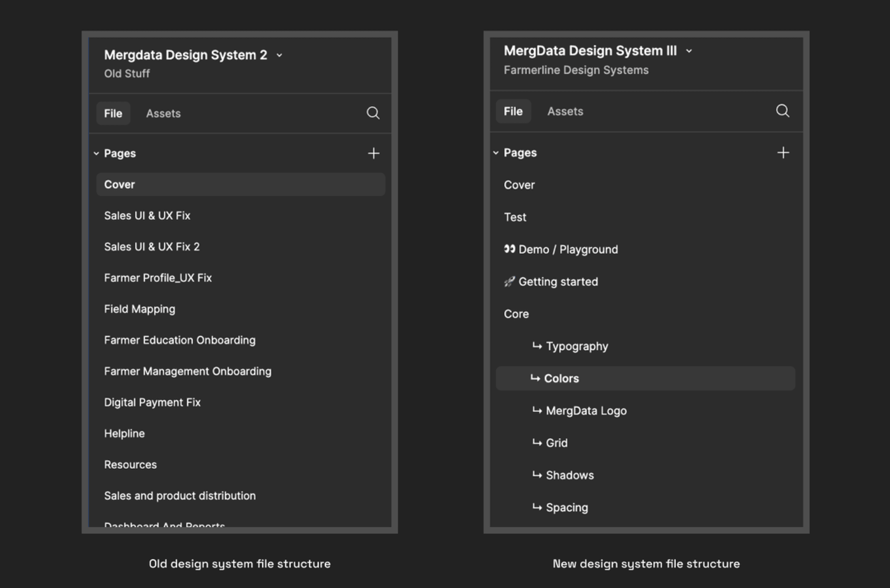Switch to the Assets tab in the old panel
Screen dimensions: 890x588
pyautogui.click(x=163, y=113)
